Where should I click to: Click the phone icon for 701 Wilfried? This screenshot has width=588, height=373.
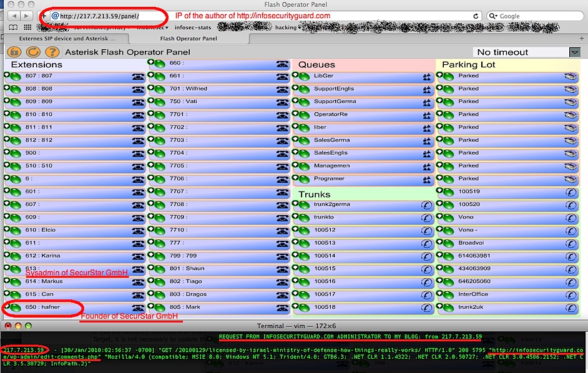[x=282, y=90]
